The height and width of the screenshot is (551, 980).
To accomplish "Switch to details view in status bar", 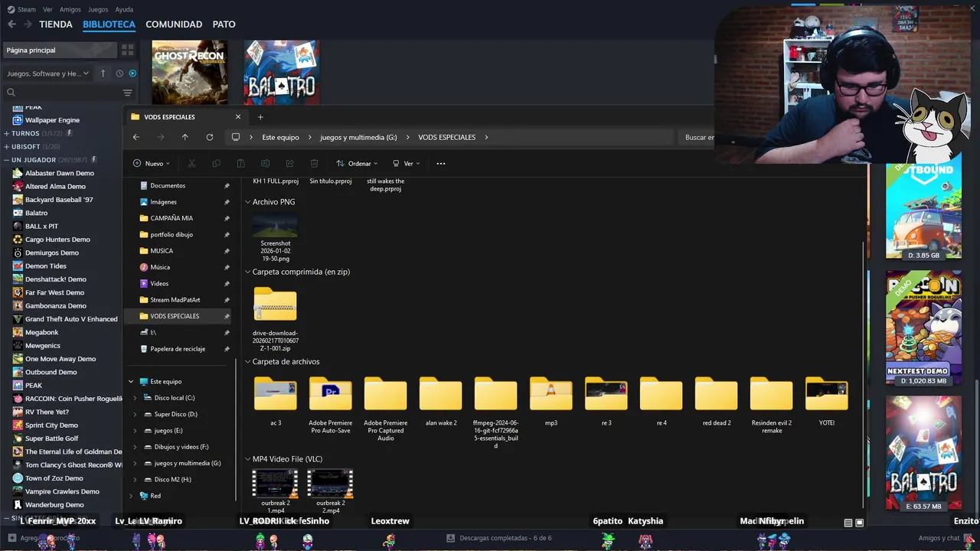I will coord(848,523).
